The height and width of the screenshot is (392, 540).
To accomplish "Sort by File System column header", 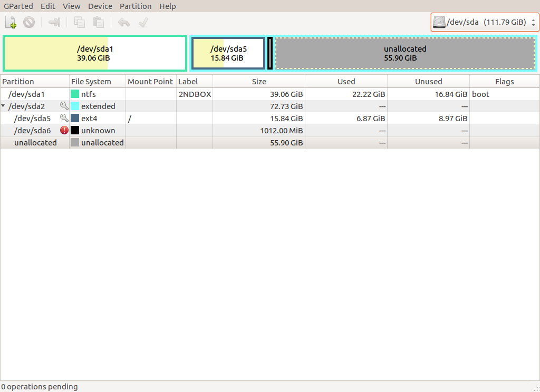I will pyautogui.click(x=98, y=82).
